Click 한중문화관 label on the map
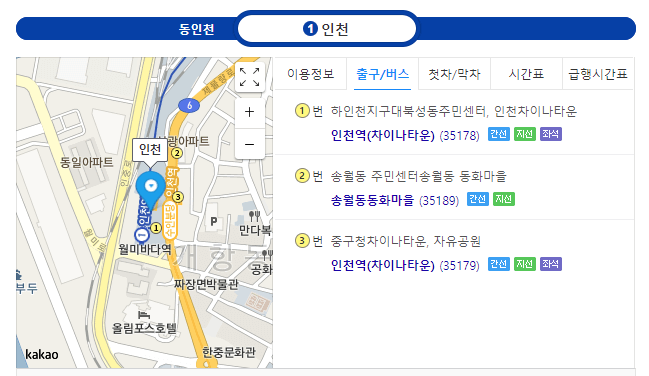 click(229, 352)
